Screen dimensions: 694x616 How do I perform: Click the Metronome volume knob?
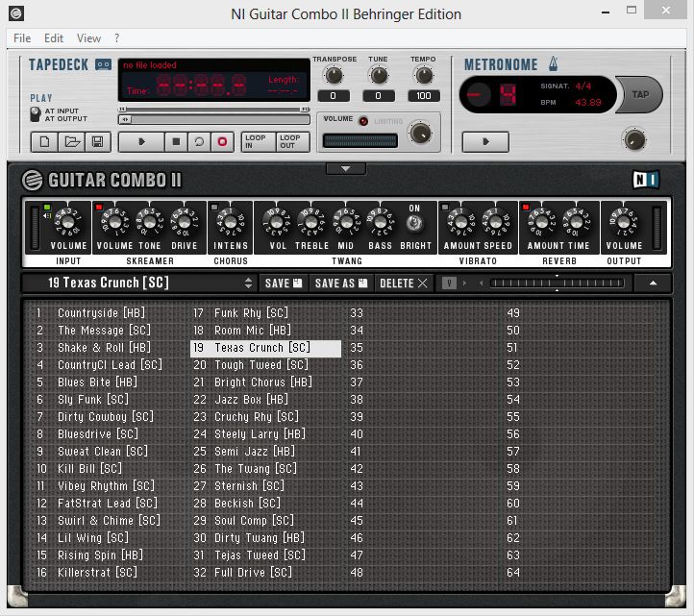click(634, 140)
